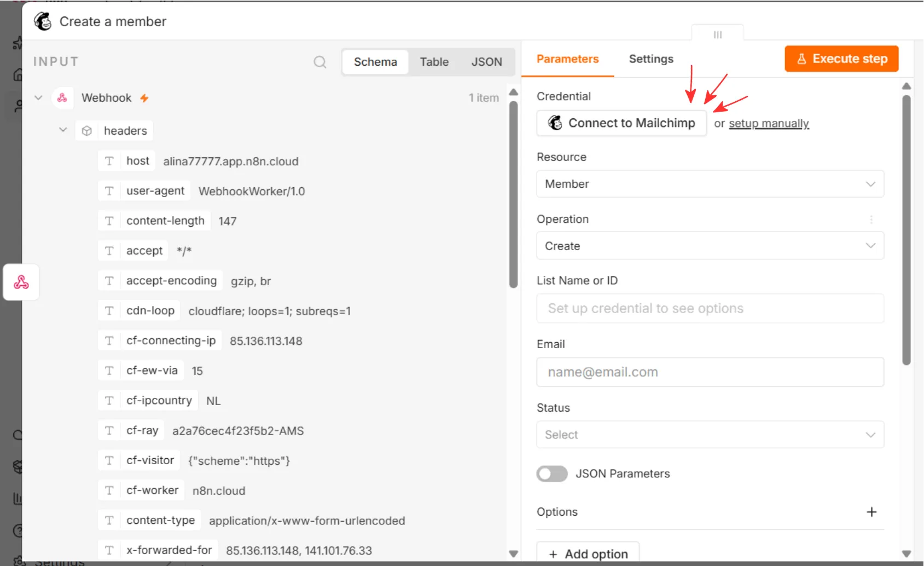Switch to the JSON view

pos(487,62)
